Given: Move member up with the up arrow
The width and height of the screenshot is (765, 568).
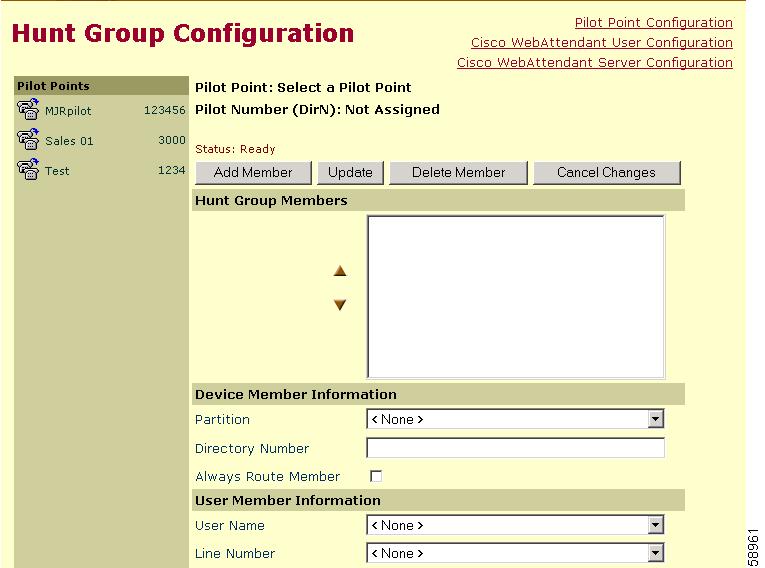Looking at the screenshot, I should click(x=340, y=271).
